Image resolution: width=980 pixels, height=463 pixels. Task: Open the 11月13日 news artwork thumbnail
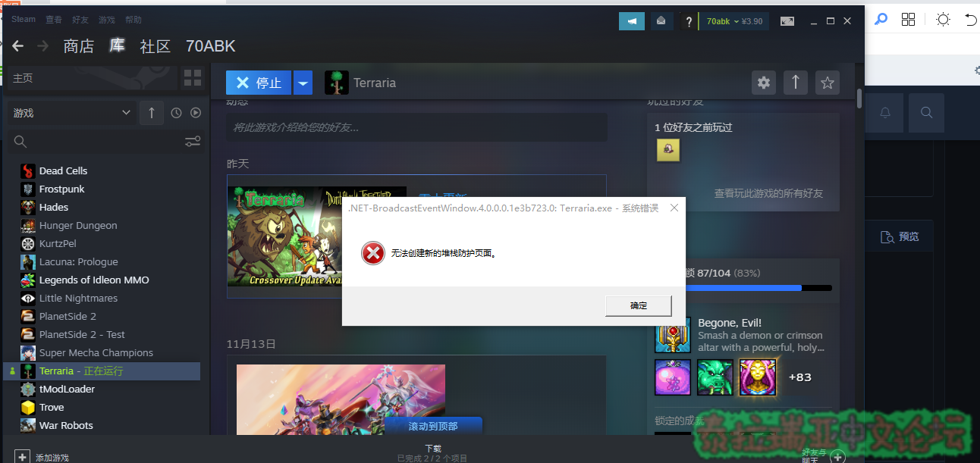341,399
